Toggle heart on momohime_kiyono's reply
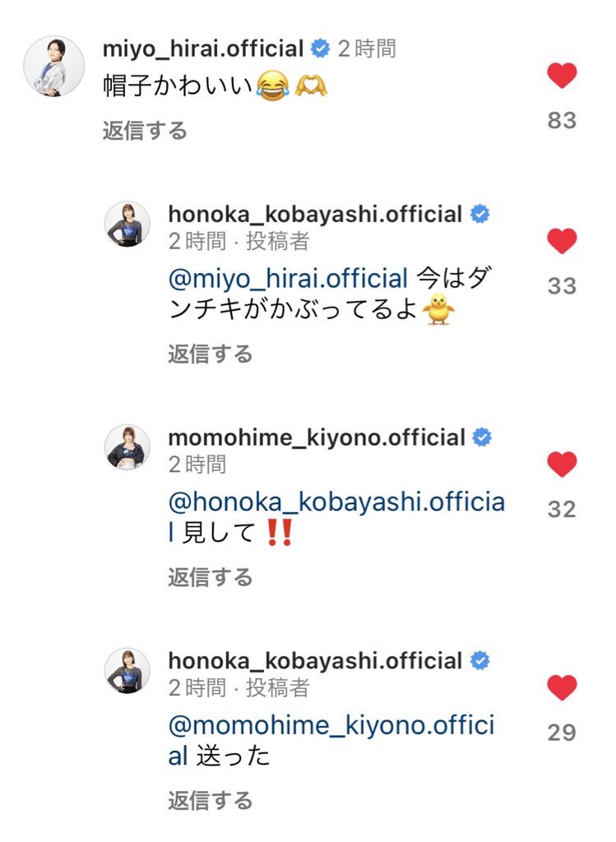 tap(562, 465)
